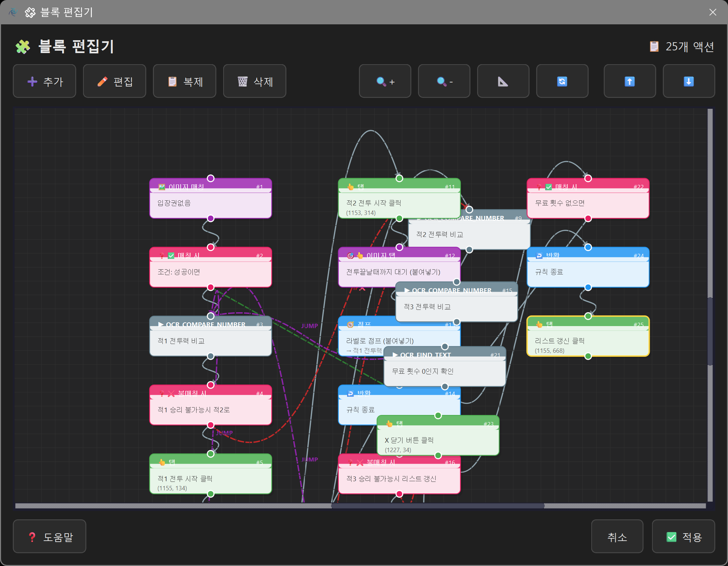Click 취소 to cancel changes
This screenshot has height=566, width=728.
click(617, 537)
